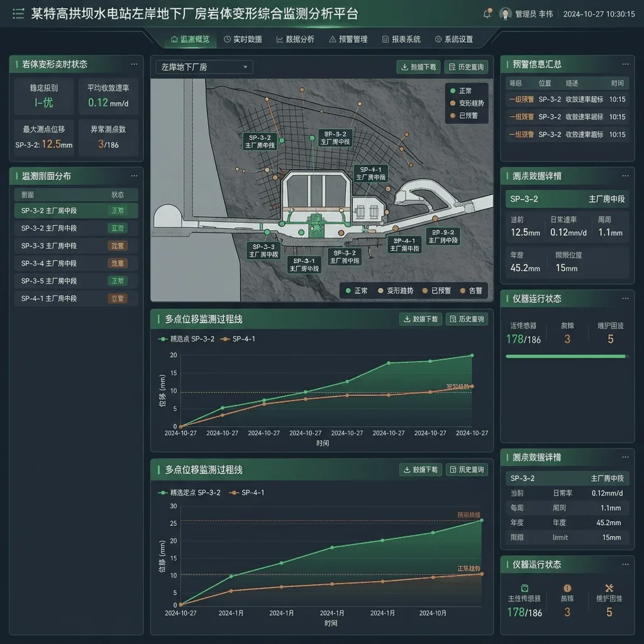Expand the 左岸地下厂房 location dropdown
This screenshot has height=644, width=644.
tap(204, 67)
